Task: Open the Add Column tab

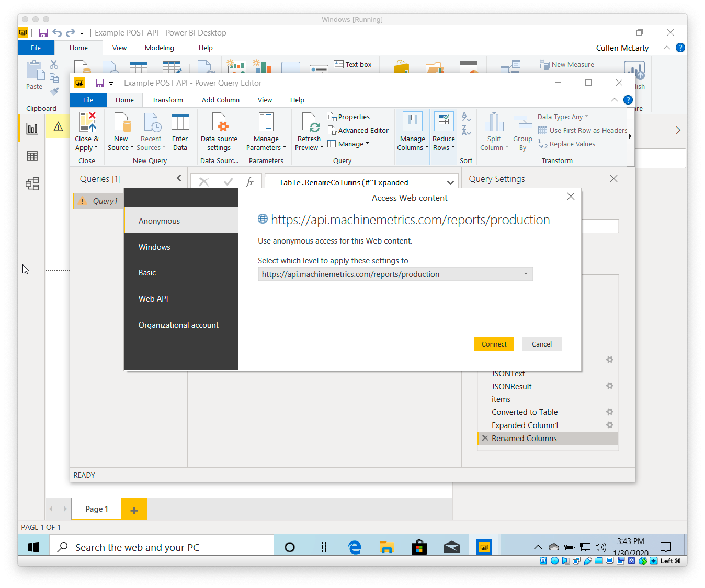Action: pyautogui.click(x=221, y=100)
